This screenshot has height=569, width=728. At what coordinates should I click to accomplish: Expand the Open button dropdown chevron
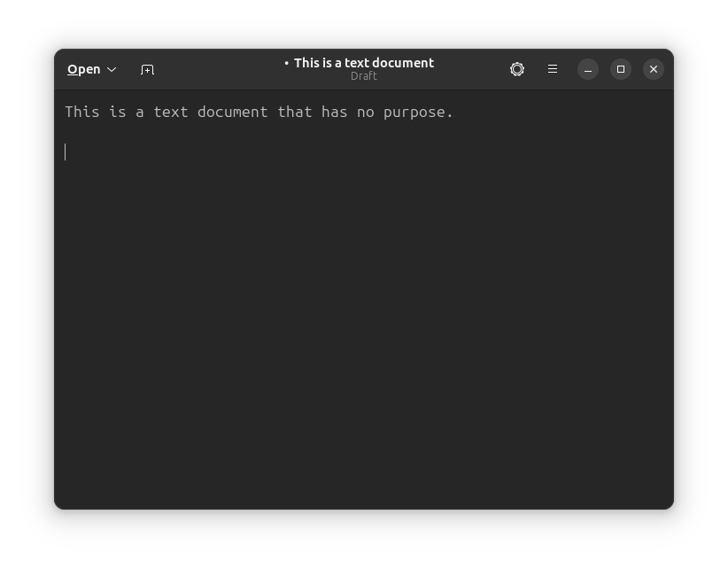112,69
